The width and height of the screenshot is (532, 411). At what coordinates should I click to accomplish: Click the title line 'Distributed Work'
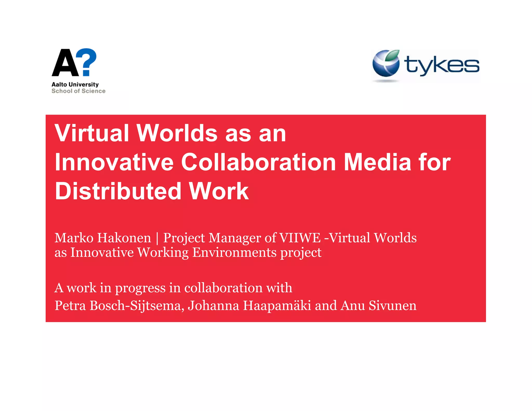[152, 191]
